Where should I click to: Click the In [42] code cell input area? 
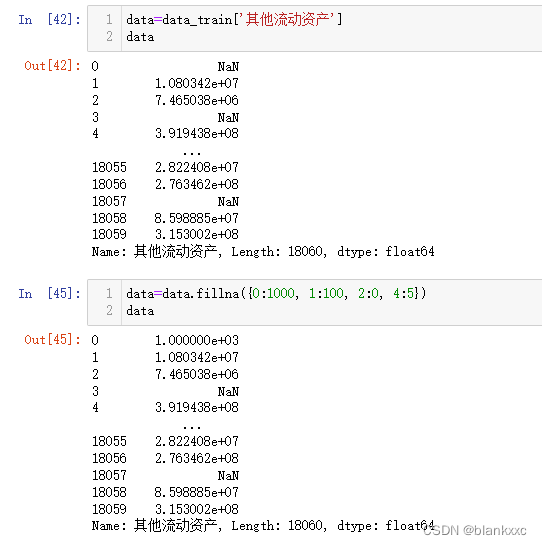click(315, 29)
